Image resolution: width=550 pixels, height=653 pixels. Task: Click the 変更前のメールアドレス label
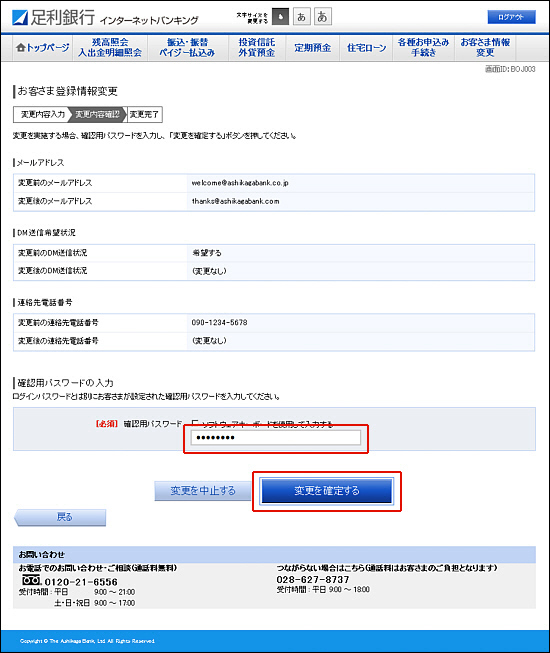55,183
